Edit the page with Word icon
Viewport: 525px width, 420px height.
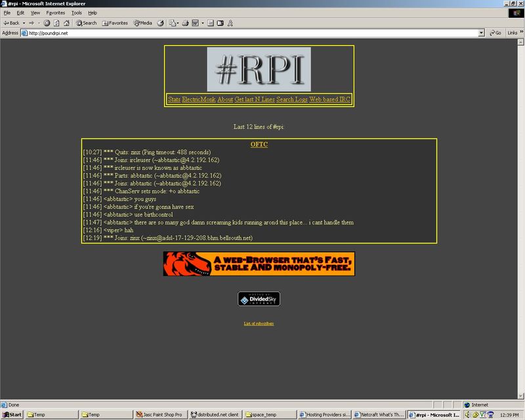coord(195,23)
